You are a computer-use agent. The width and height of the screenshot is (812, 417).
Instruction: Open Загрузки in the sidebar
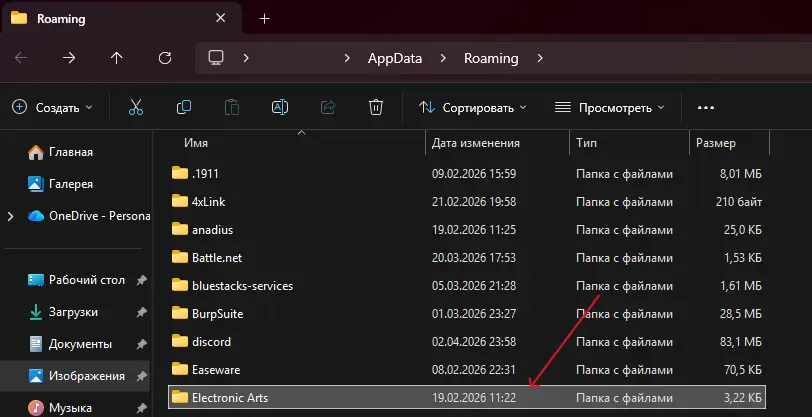[73, 312]
